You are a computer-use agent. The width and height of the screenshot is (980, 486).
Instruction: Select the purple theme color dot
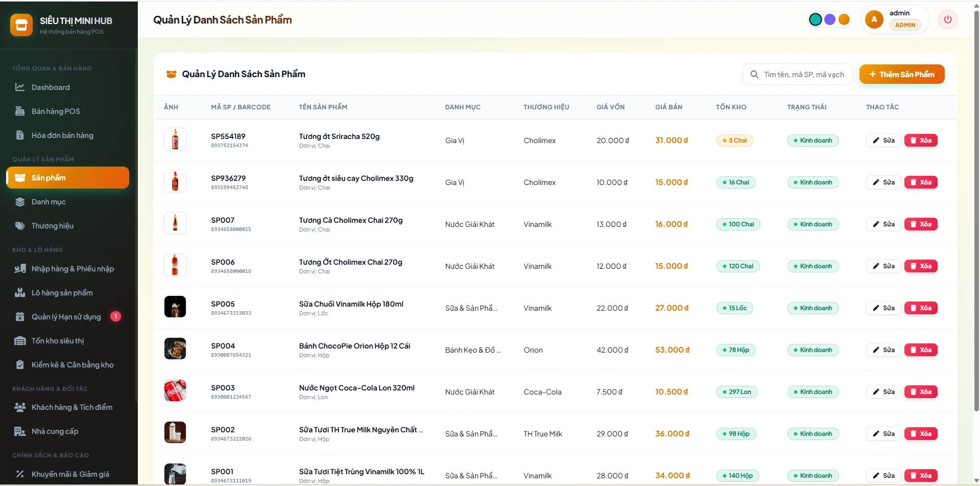[830, 19]
